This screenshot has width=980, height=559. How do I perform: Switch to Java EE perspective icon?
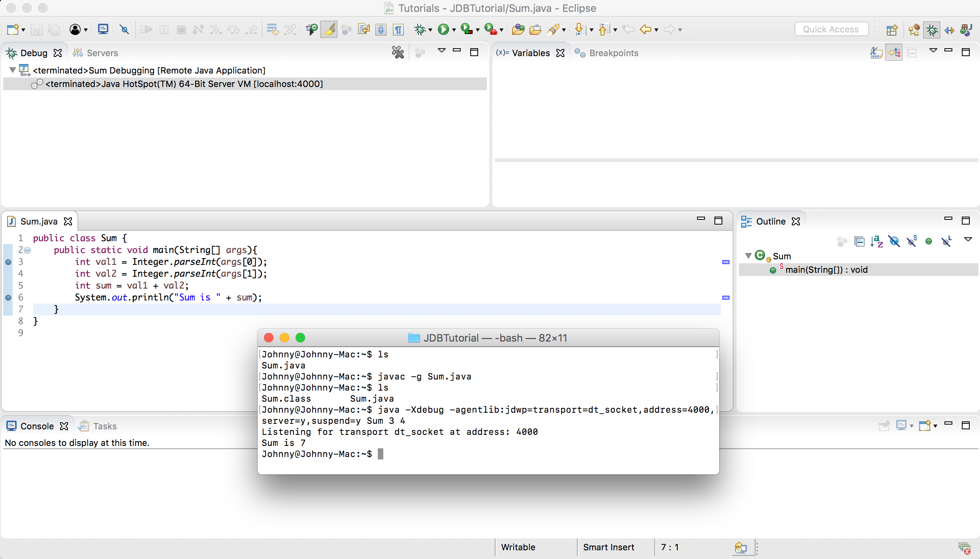coord(914,30)
